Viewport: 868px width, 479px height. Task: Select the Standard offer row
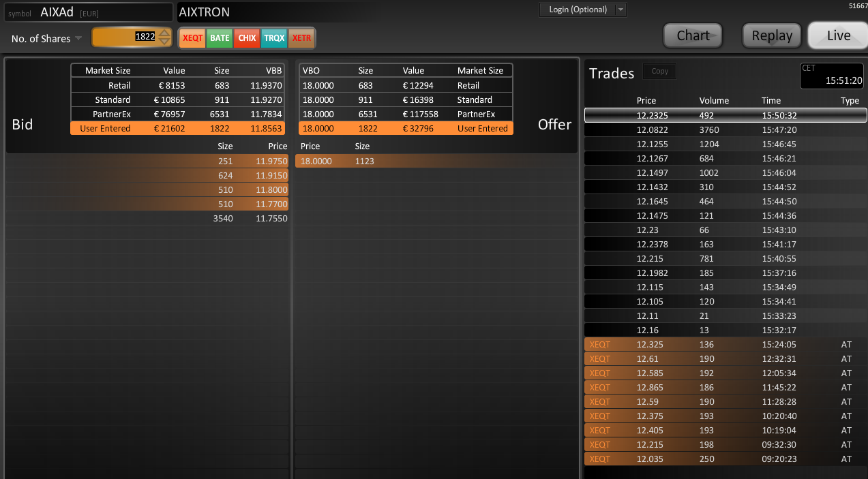tap(406, 99)
